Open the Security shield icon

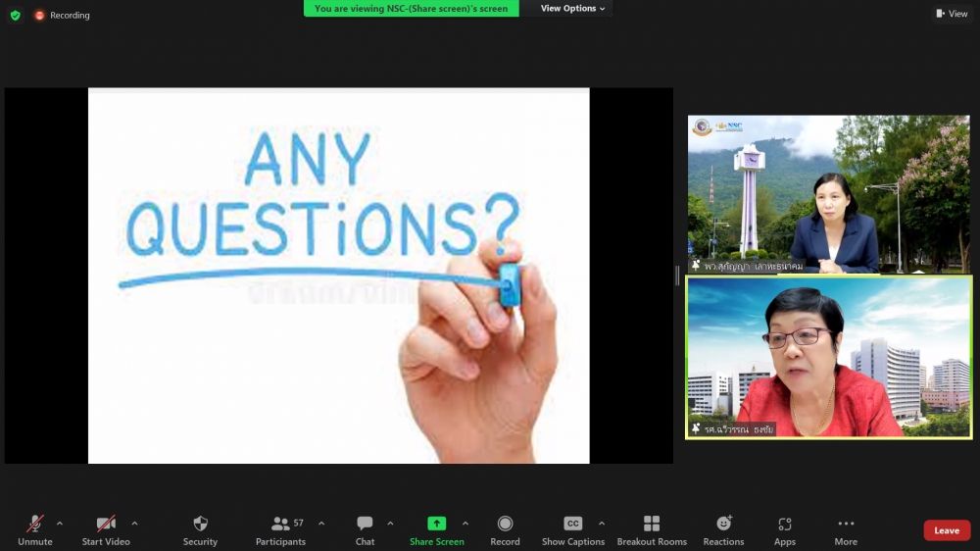click(x=200, y=525)
